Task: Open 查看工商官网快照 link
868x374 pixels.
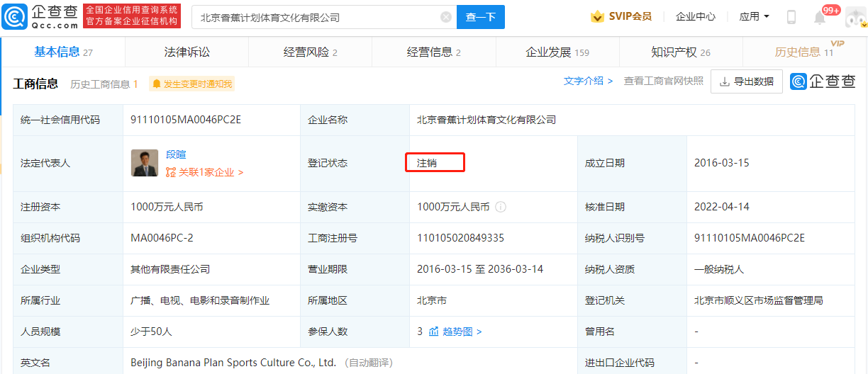Action: pyautogui.click(x=663, y=81)
